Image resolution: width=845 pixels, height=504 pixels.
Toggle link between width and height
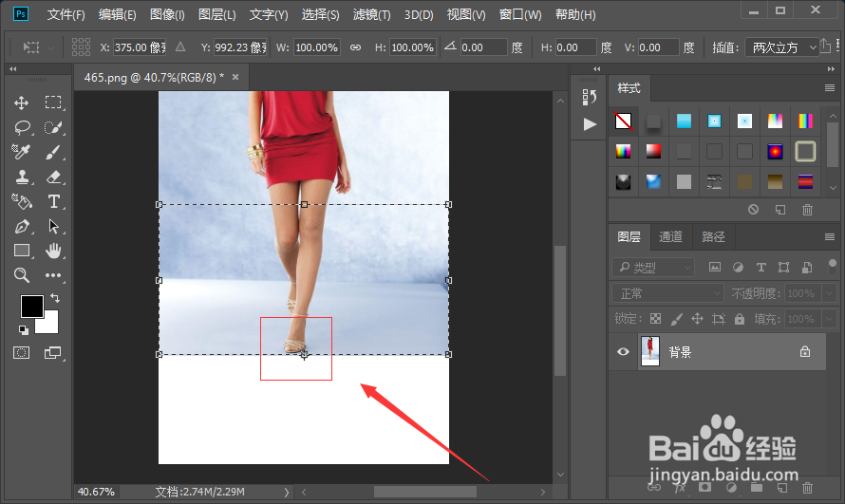(355, 47)
